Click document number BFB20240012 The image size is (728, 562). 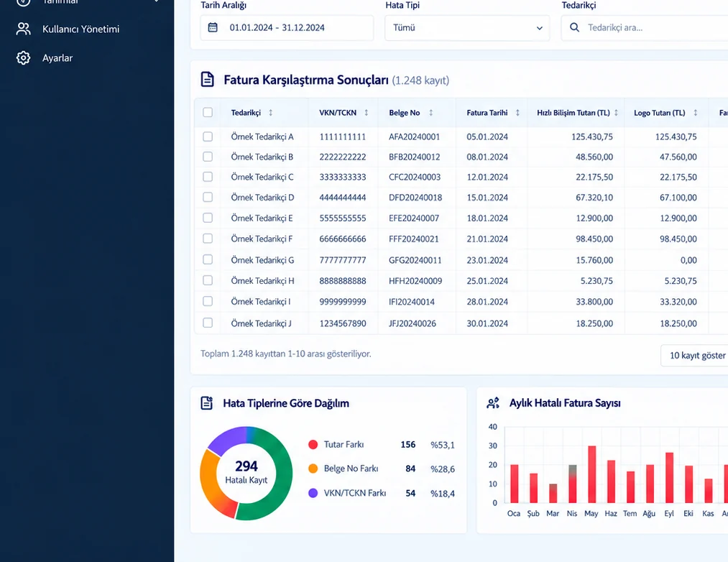(x=414, y=157)
